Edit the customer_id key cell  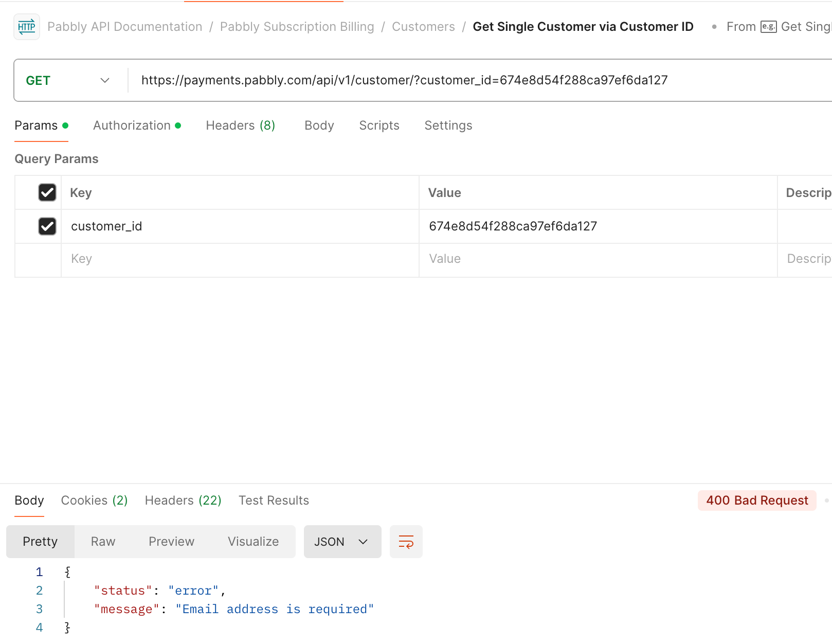[x=240, y=226]
